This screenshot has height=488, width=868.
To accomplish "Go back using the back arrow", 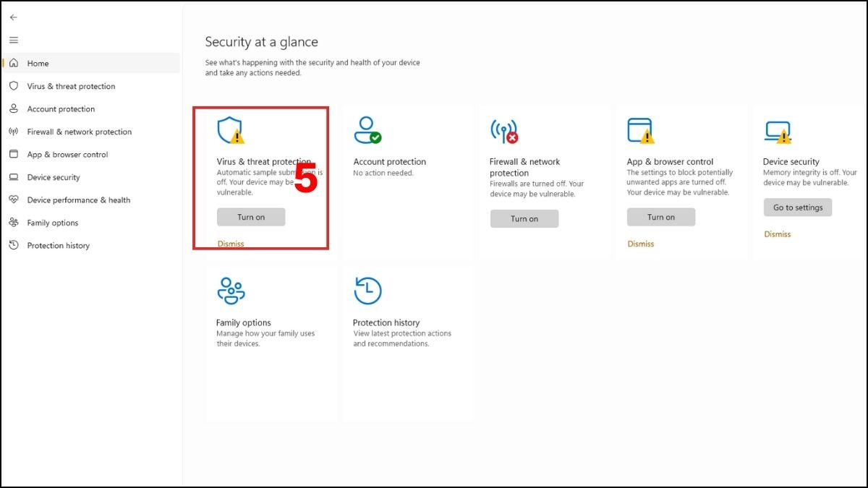I will click(x=14, y=17).
